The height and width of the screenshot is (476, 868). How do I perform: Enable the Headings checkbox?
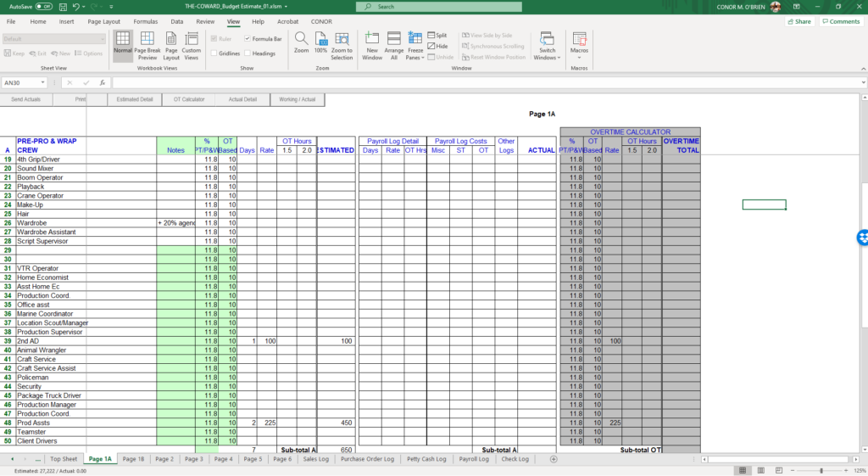[248, 53]
